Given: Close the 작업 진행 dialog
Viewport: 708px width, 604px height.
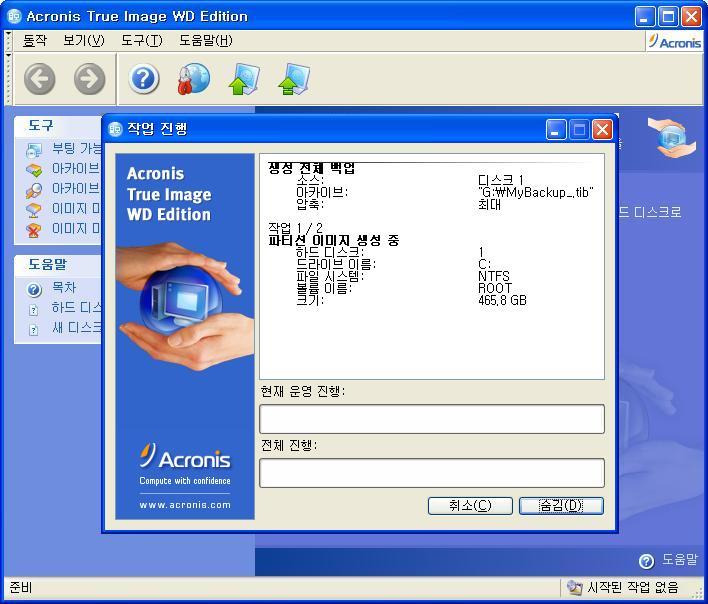Looking at the screenshot, I should click(x=602, y=130).
